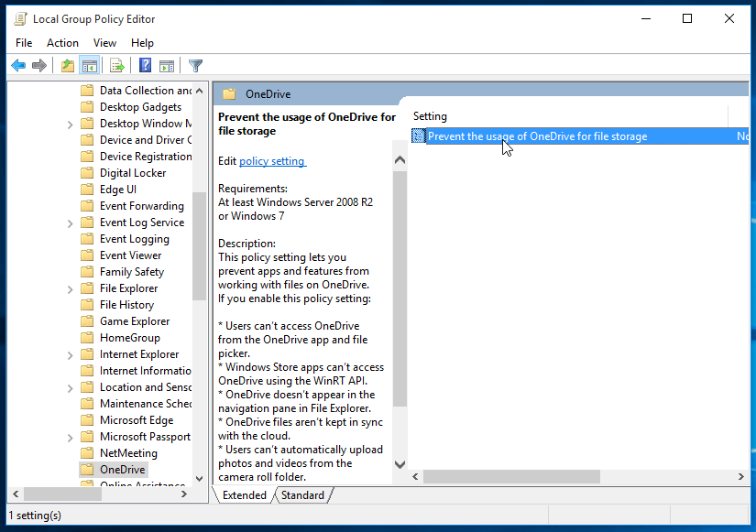This screenshot has width=756, height=532.
Task: Click the Up one level folder icon
Action: 67,65
